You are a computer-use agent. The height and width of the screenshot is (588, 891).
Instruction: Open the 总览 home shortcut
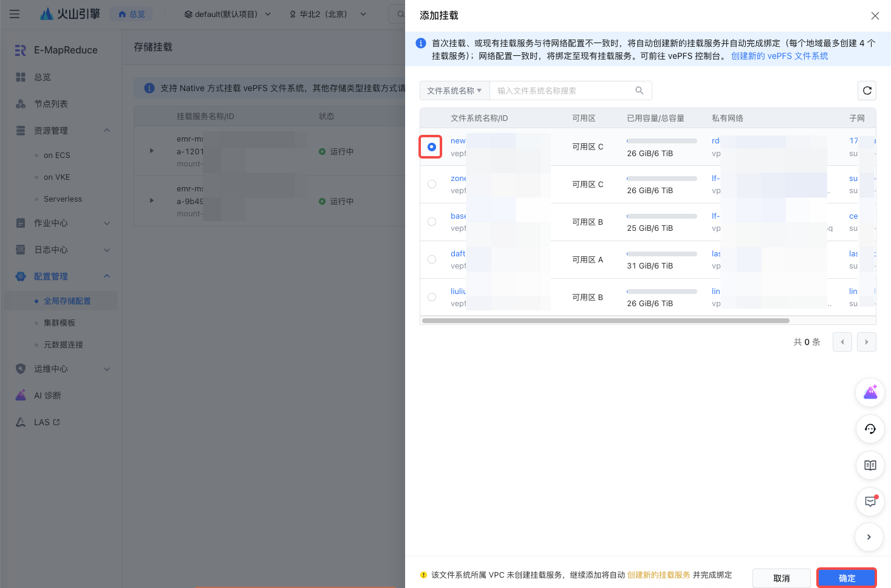tap(131, 14)
